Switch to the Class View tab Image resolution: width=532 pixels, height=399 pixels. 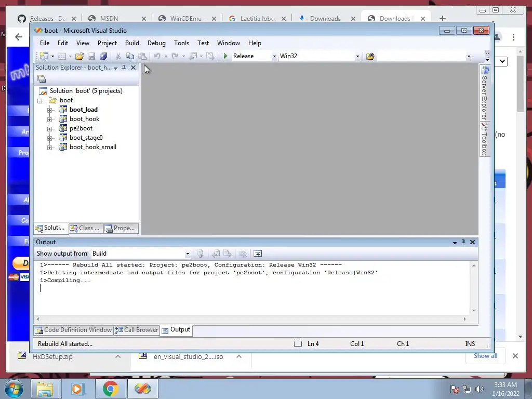pos(86,229)
